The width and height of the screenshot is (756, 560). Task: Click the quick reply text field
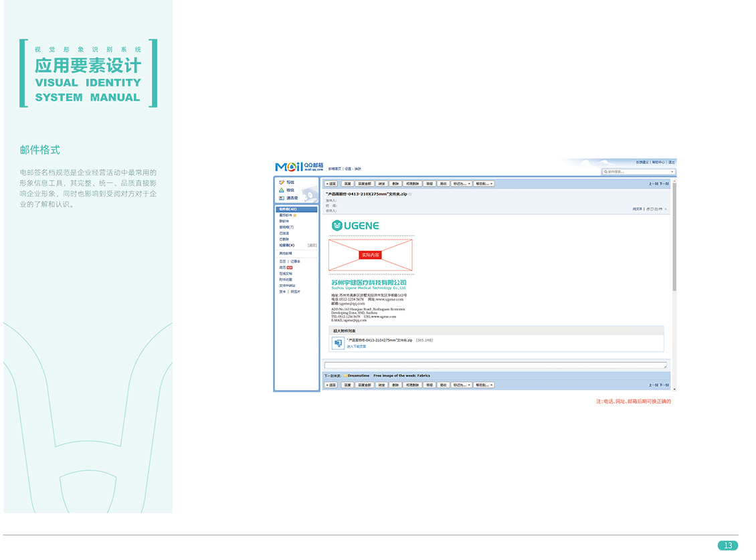pos(495,365)
